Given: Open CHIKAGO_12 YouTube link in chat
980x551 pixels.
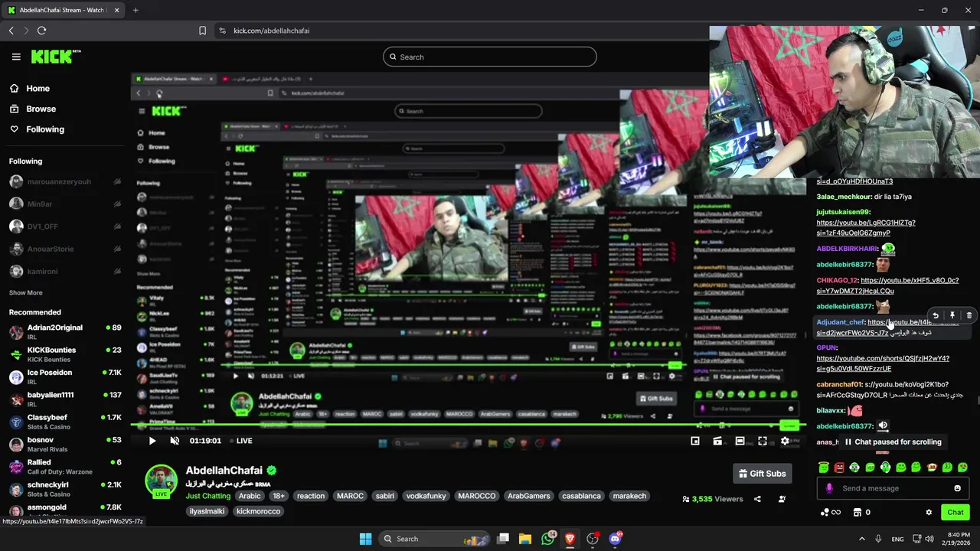Looking at the screenshot, I should (x=888, y=285).
